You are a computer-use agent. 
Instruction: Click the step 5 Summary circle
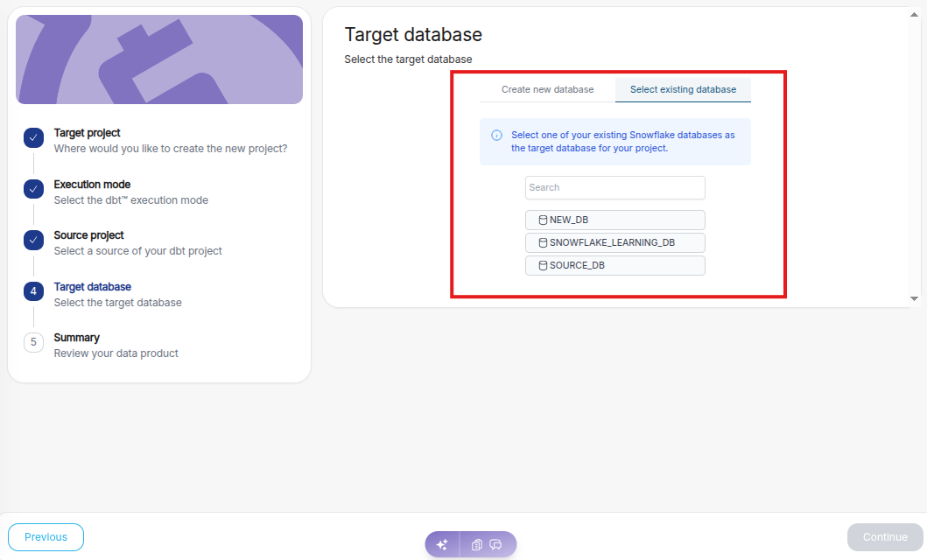pyautogui.click(x=33, y=342)
